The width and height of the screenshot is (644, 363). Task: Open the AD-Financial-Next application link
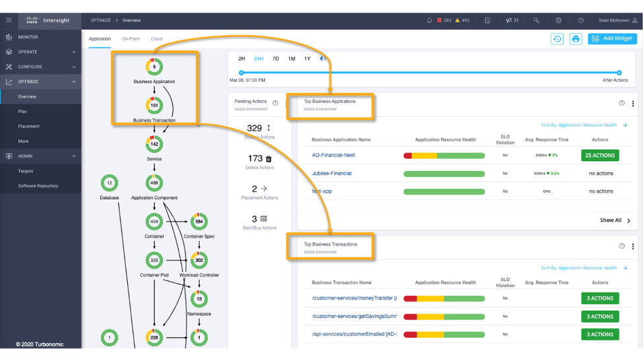(x=334, y=155)
